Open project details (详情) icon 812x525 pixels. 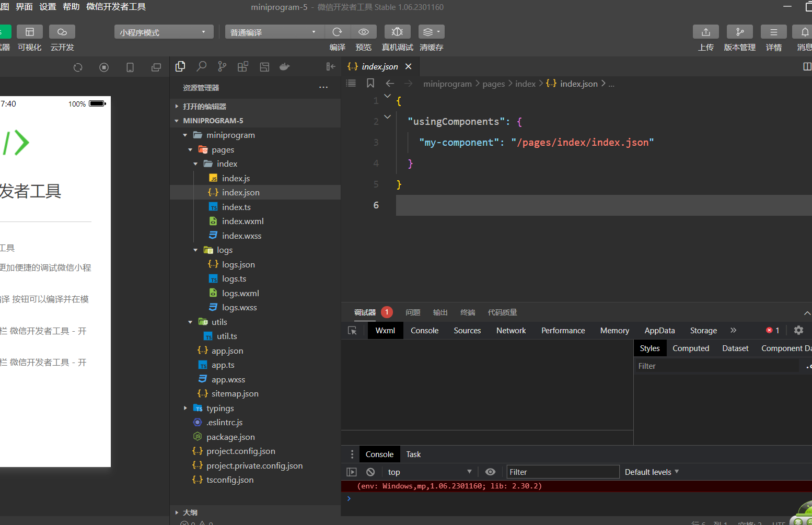pyautogui.click(x=774, y=32)
